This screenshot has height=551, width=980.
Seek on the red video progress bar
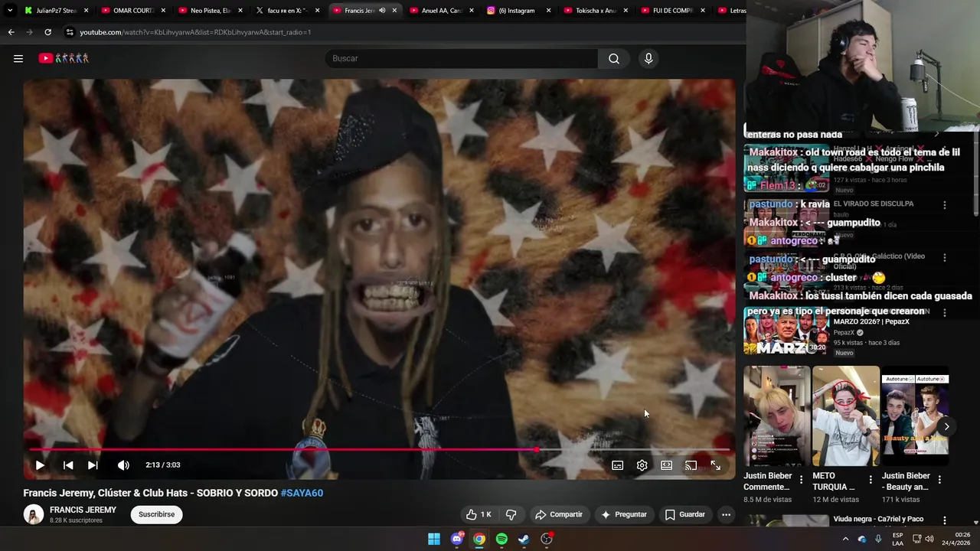(379, 450)
